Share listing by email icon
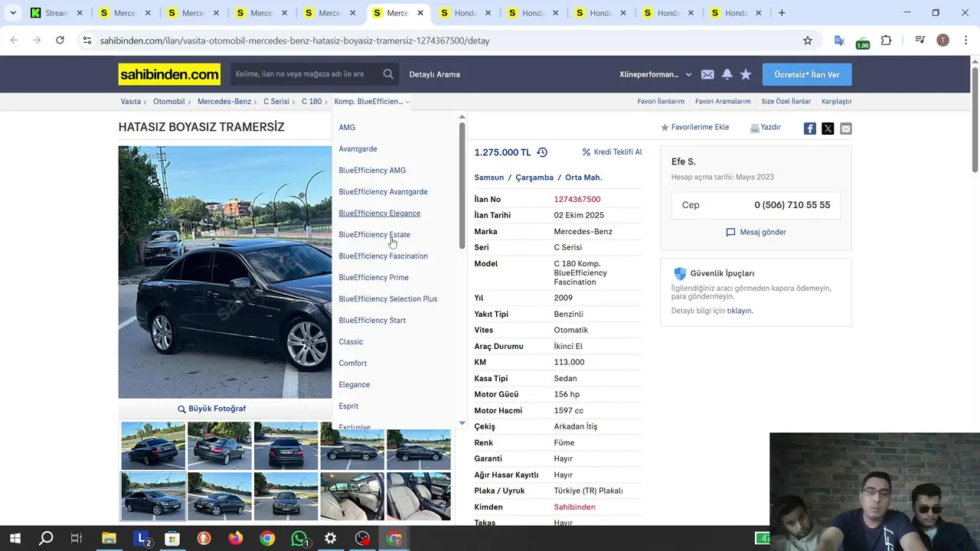This screenshot has height=551, width=980. click(845, 129)
